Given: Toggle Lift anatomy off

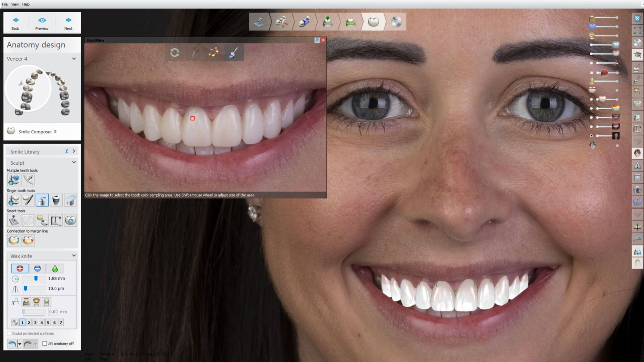Looking at the screenshot, I should point(45,344).
